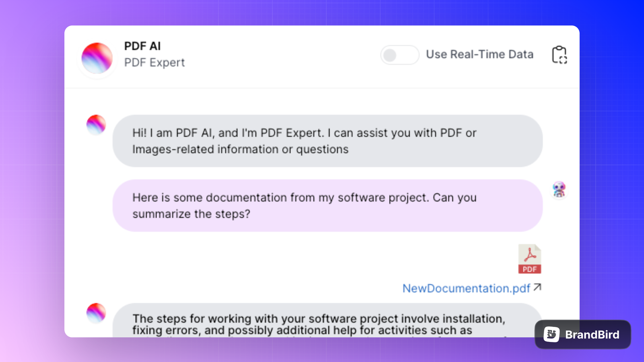
Task: Click the robot user avatar next to the question
Action: [x=559, y=190]
